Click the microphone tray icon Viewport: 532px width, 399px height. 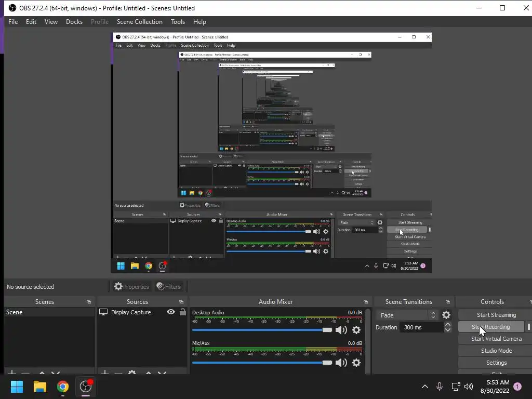440,387
